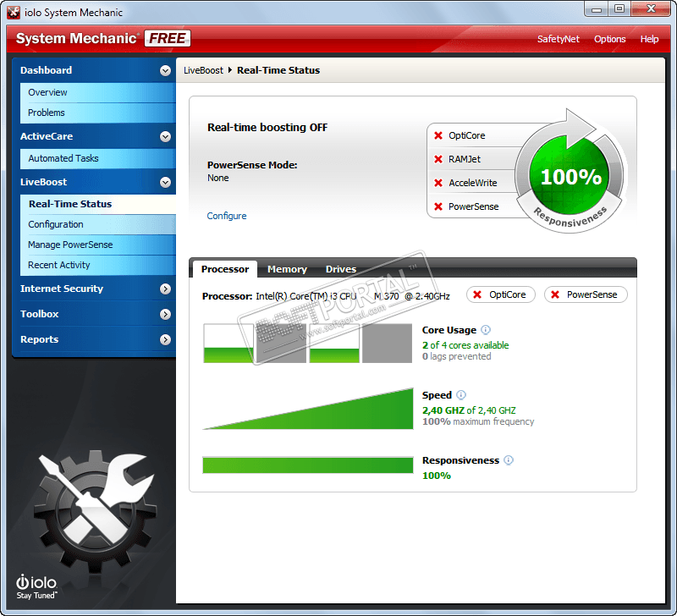677x616 pixels.
Task: Open the Help menu
Action: point(649,39)
